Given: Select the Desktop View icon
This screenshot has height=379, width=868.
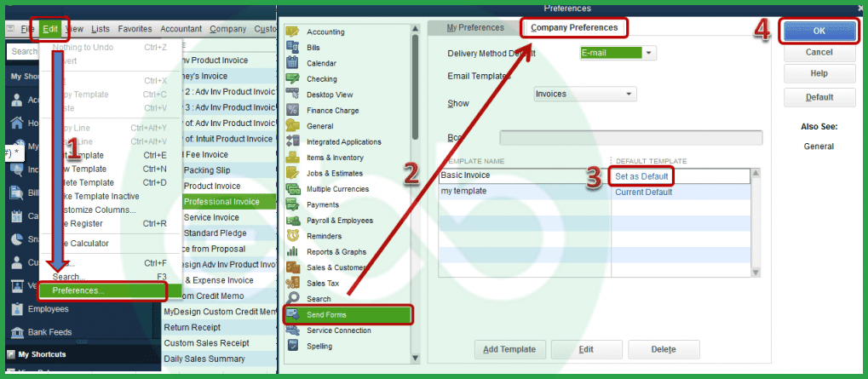Looking at the screenshot, I should pyautogui.click(x=292, y=95).
